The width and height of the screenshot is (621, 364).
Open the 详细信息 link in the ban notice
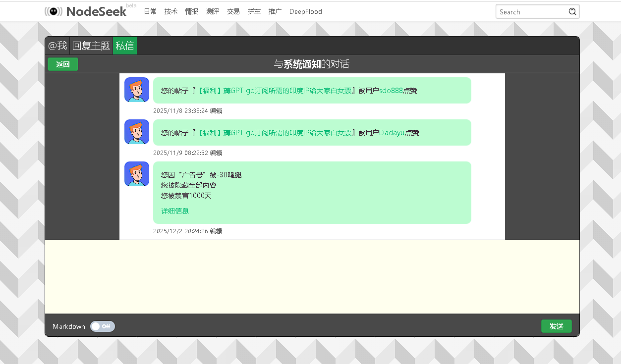tap(175, 211)
